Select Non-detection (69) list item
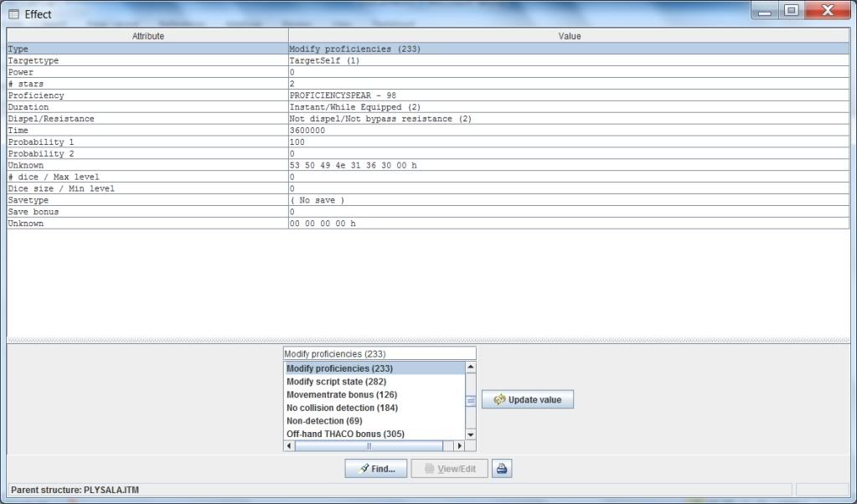Image resolution: width=857 pixels, height=504 pixels. (x=324, y=420)
